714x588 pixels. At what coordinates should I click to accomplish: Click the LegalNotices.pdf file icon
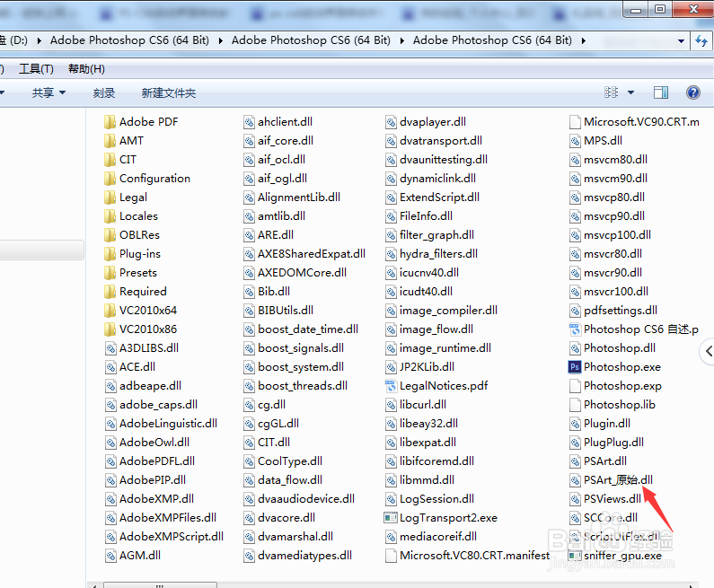(391, 386)
